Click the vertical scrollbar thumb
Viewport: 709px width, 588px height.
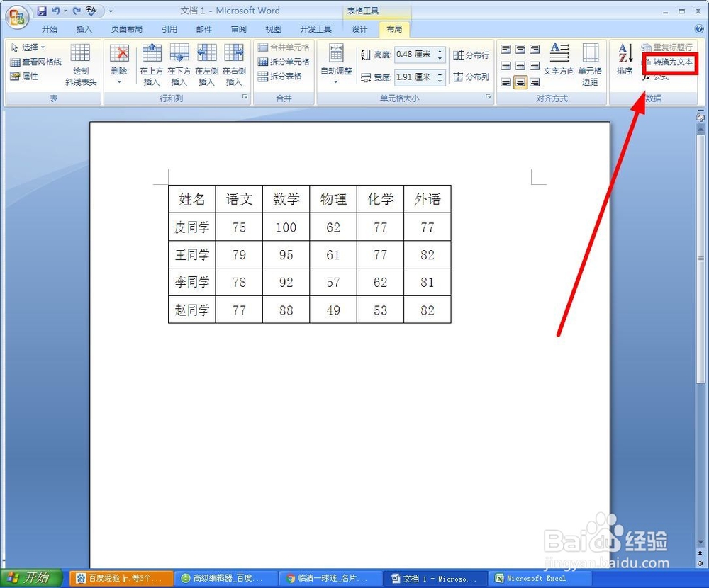click(x=700, y=259)
